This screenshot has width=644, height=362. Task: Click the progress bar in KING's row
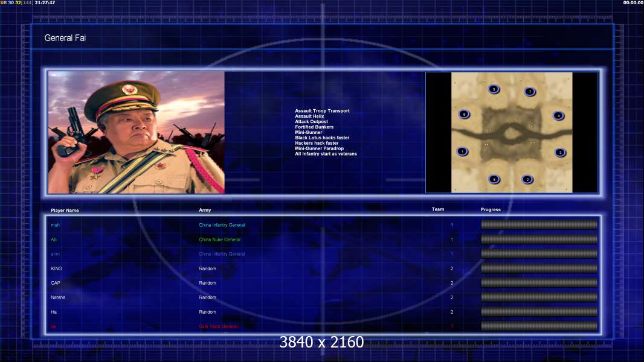pos(539,268)
